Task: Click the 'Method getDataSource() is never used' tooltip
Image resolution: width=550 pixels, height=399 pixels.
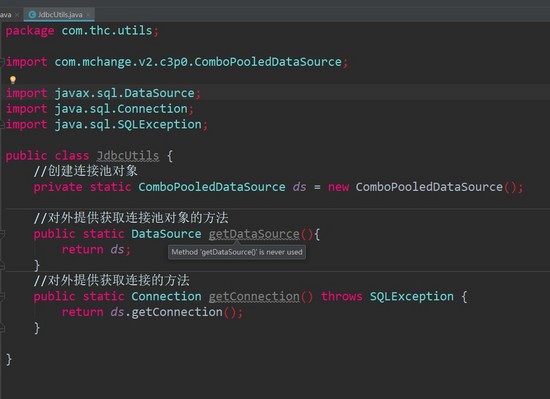Action: pyautogui.click(x=237, y=252)
